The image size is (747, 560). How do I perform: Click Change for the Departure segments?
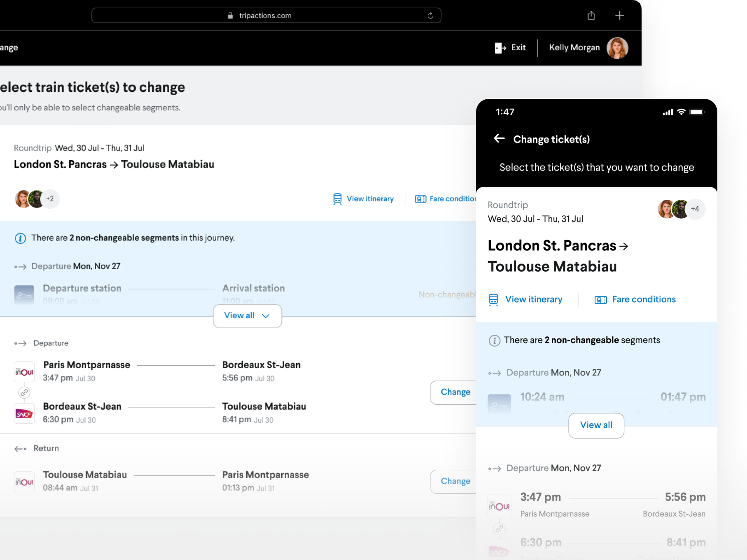tap(455, 392)
